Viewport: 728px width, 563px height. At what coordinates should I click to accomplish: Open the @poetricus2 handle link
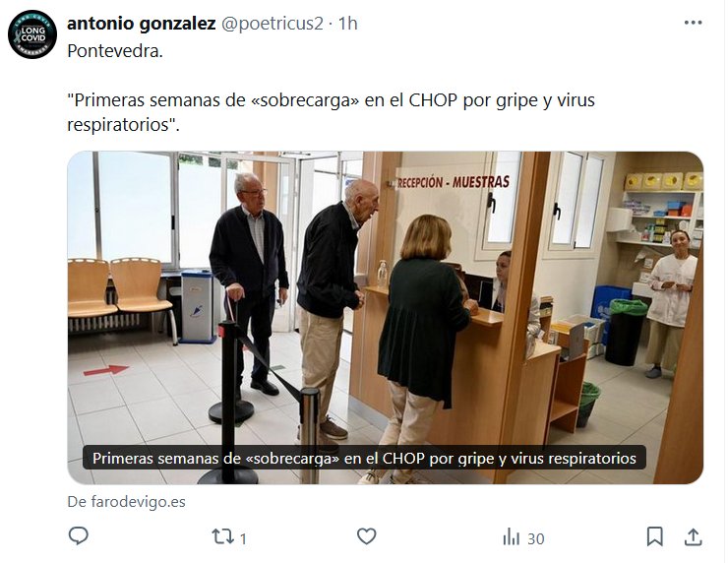(x=273, y=24)
